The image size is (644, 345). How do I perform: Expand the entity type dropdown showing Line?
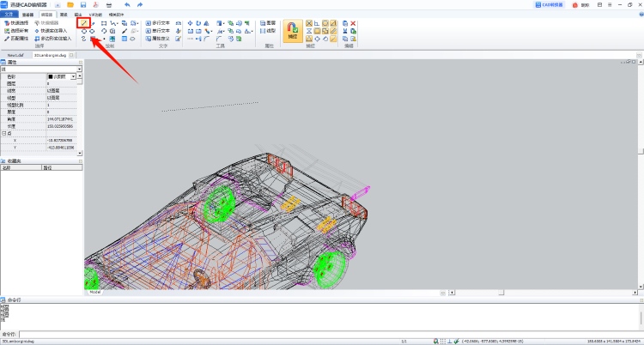pos(78,69)
